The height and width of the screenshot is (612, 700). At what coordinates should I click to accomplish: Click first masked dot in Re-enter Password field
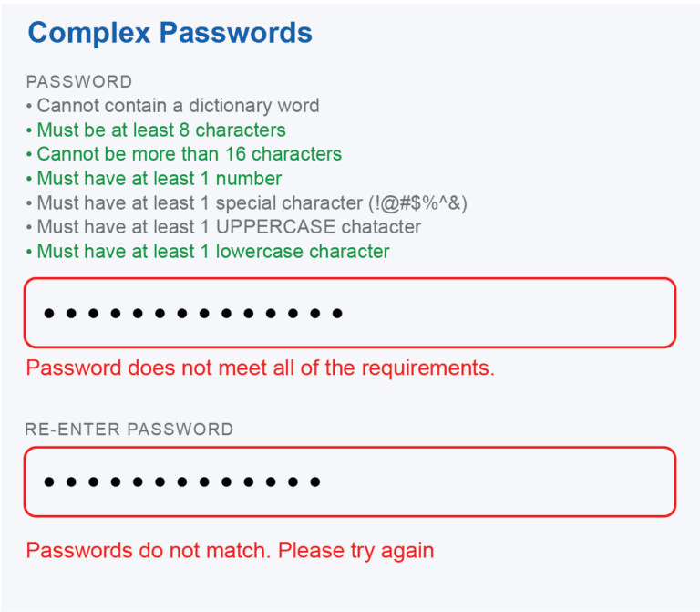pos(49,482)
